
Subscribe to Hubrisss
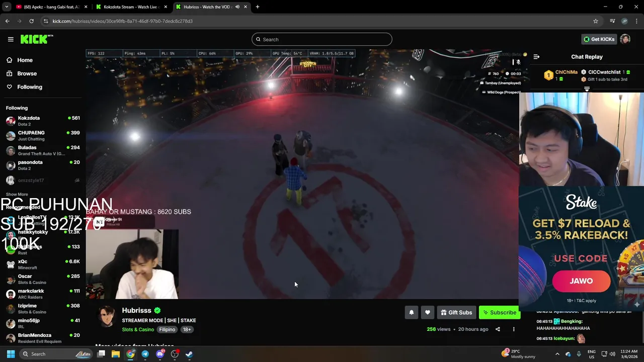[x=500, y=313]
